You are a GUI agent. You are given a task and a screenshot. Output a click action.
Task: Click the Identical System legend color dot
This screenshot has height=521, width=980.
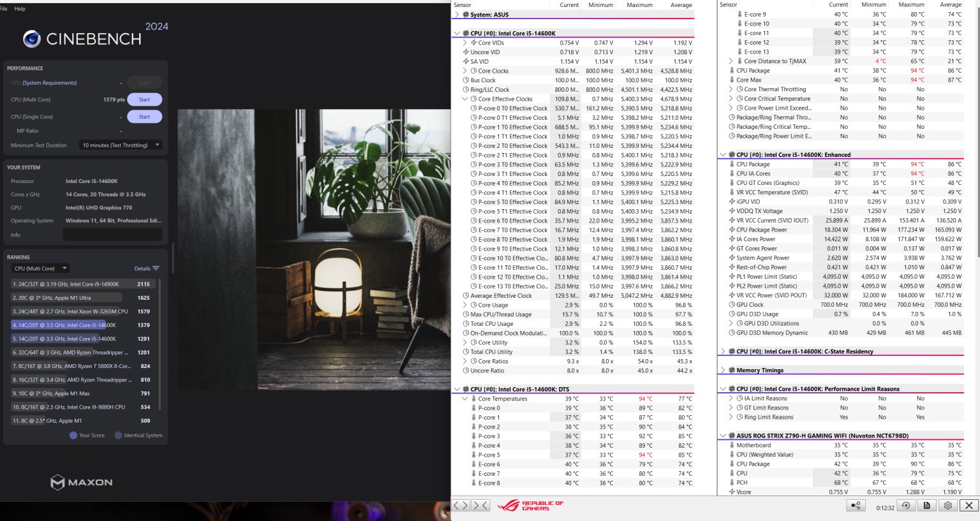[x=118, y=436]
